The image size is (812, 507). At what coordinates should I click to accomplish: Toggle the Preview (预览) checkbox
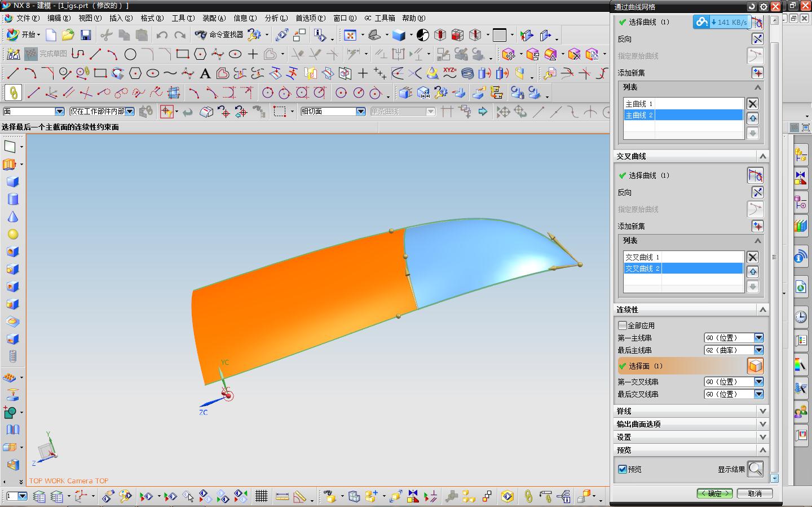click(x=623, y=469)
